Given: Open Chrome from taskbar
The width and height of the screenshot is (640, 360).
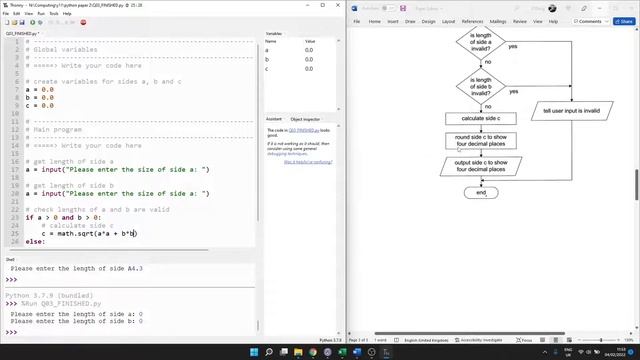Looking at the screenshot, I should (x=313, y=352).
